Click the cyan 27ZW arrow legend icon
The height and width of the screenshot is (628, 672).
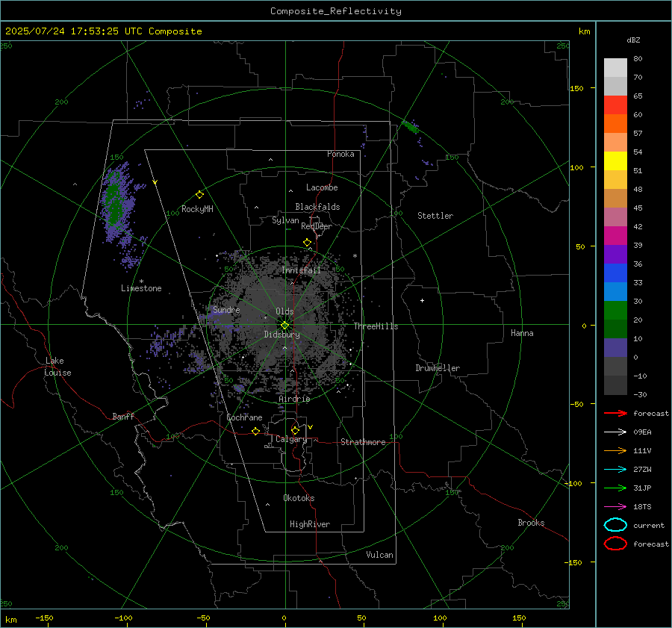pyautogui.click(x=615, y=470)
